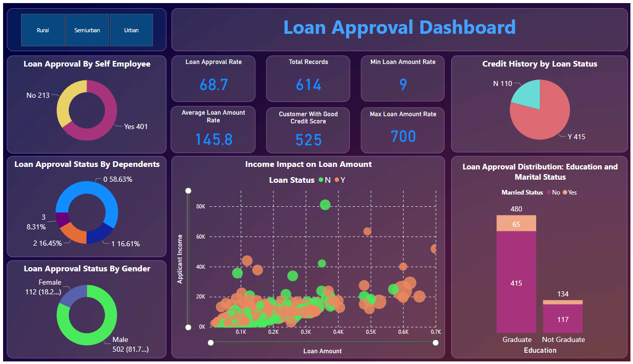Image resolution: width=633 pixels, height=364 pixels.
Task: Click right handle of Loan Amount zoom slider
Action: (436, 343)
